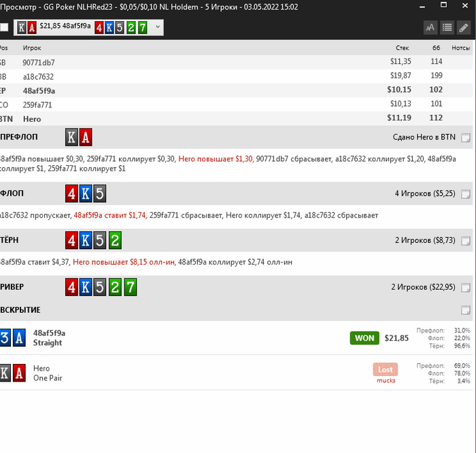Image resolution: width=476 pixels, height=453 pixels.
Task: Click the pencil edit icon
Action: (464, 28)
